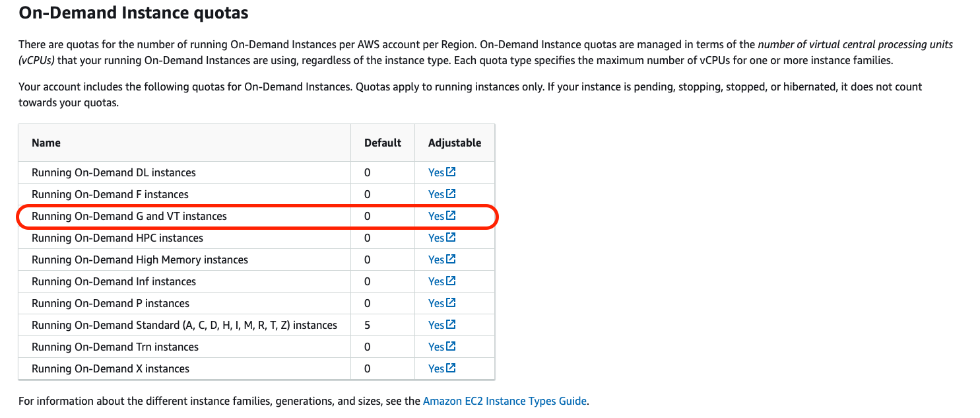
Task: Click the Name column header
Action: pyautogui.click(x=46, y=143)
